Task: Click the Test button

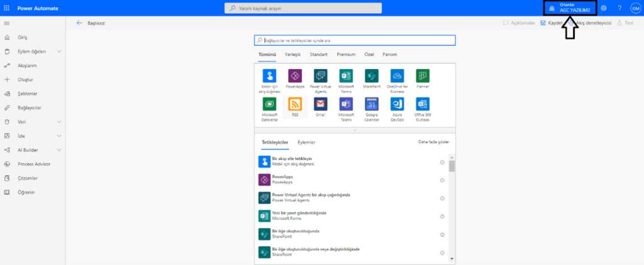Action: point(625,23)
